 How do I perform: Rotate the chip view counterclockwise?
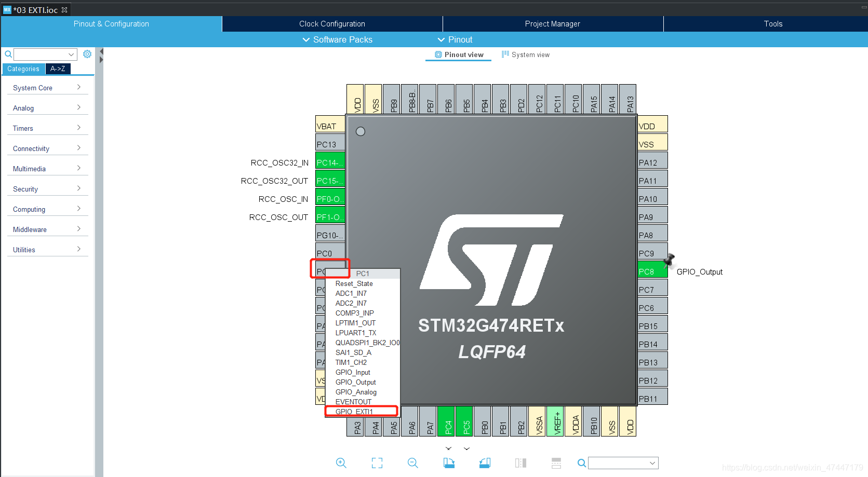click(x=485, y=463)
